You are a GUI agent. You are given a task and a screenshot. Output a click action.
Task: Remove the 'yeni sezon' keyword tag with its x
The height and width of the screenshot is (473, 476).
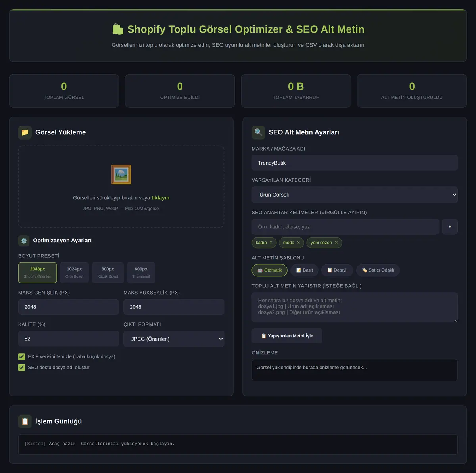click(336, 243)
